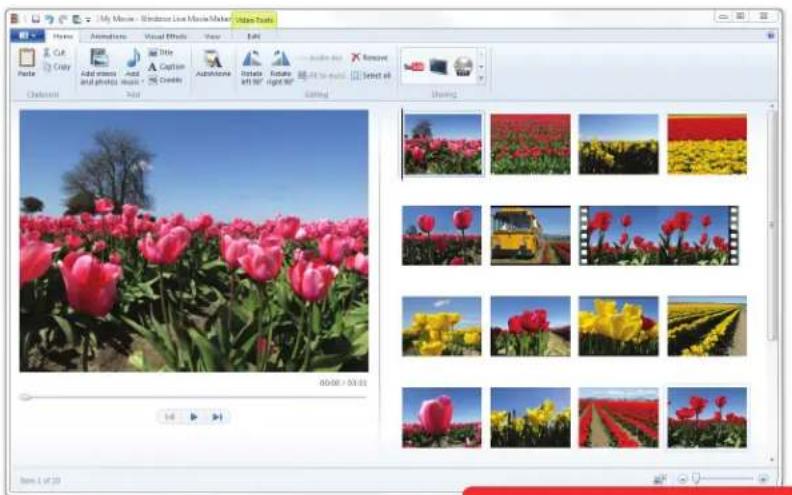Advance to the next frame
The width and height of the screenshot is (792, 495).
217,417
